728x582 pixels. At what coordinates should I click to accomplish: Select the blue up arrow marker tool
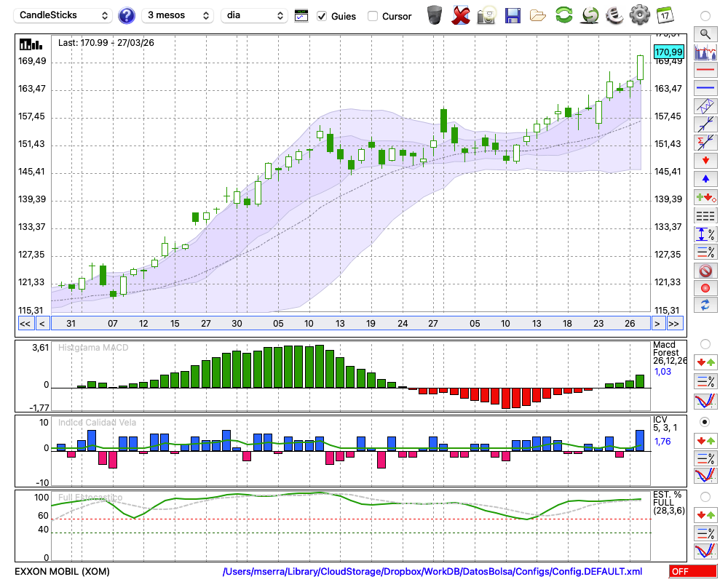coord(705,179)
